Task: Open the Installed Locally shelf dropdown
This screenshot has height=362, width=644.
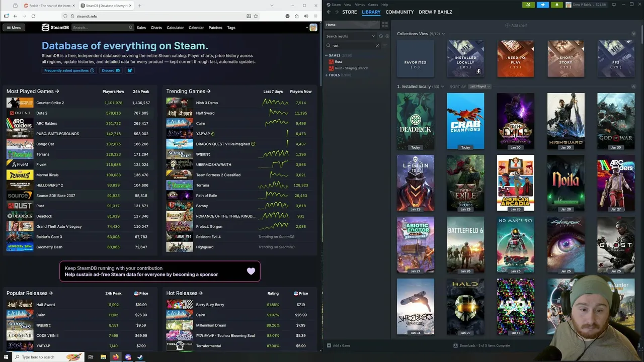Action: [x=442, y=86]
